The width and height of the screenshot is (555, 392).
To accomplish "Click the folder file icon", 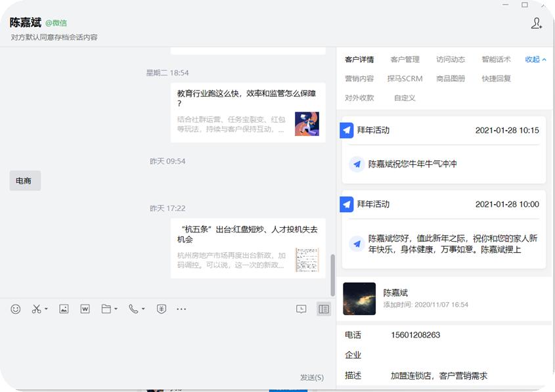I will pos(106,309).
